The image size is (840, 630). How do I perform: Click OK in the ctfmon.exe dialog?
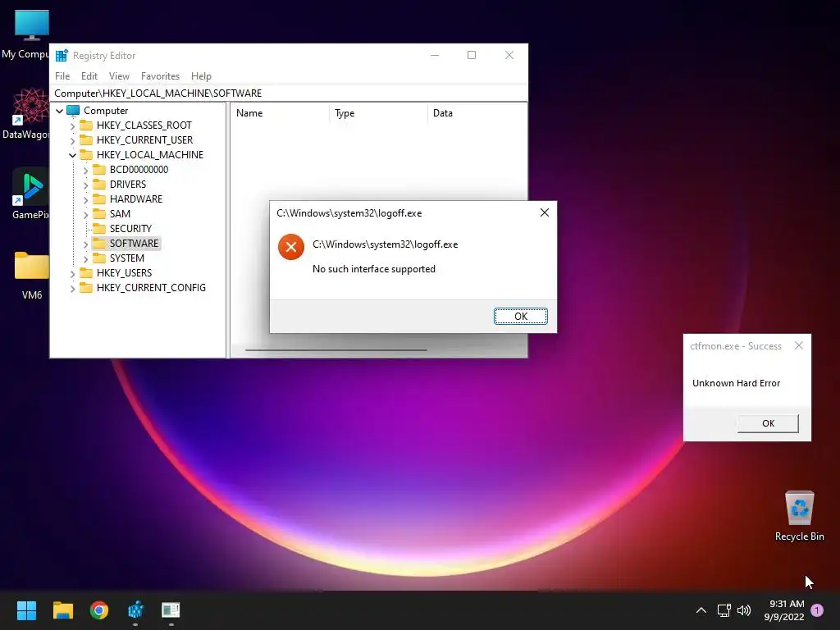click(768, 423)
